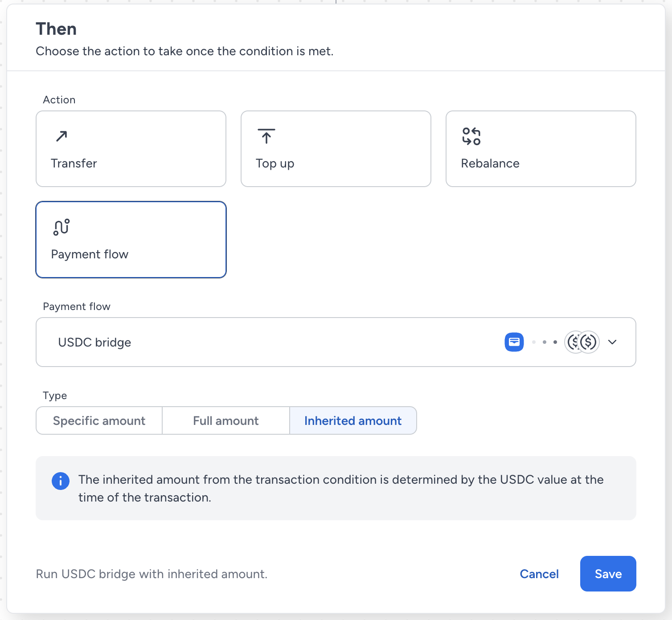
Task: Choose the Rebalance action card
Action: point(541,149)
